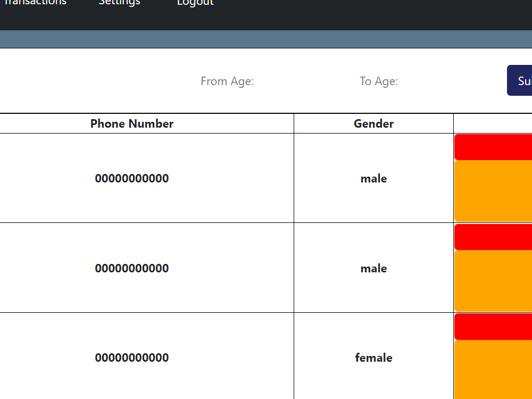Click the female gender cell

click(x=373, y=356)
